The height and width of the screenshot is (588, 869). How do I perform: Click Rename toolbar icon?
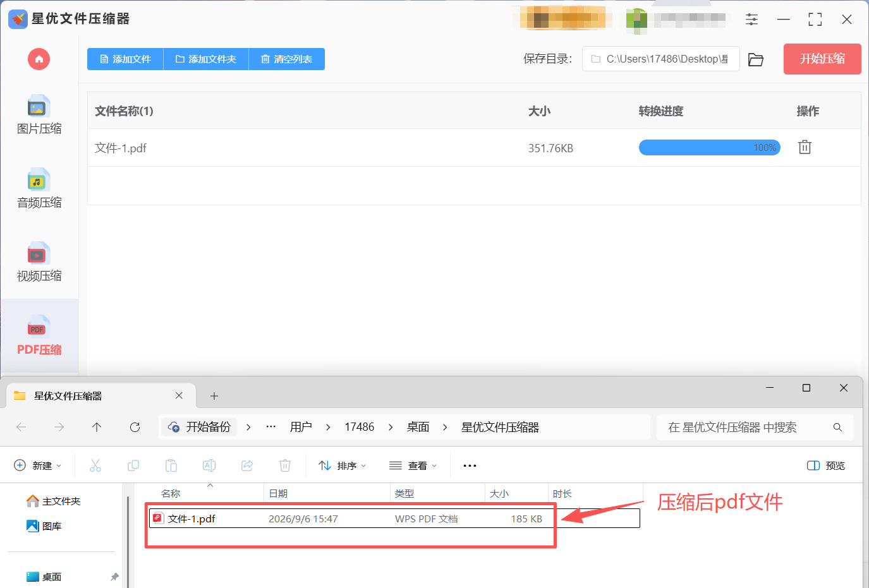pos(209,465)
